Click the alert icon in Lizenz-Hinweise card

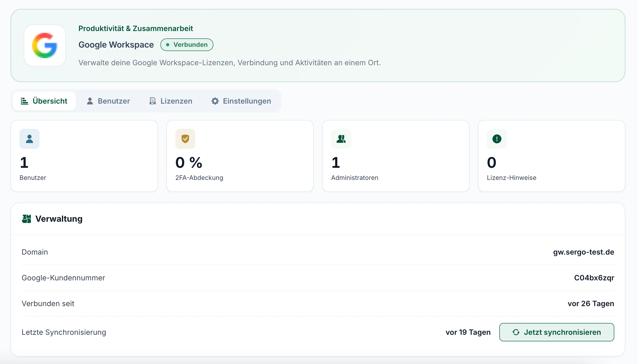(497, 139)
